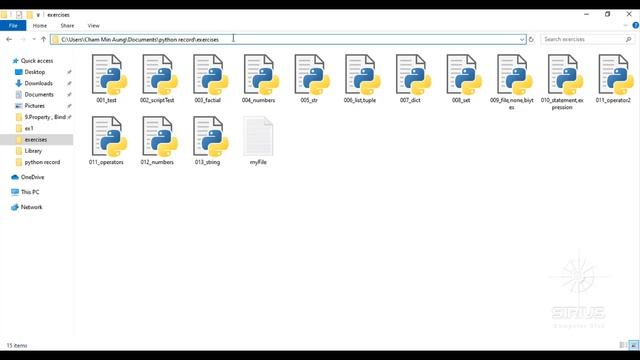Expand the ribbon with the chevron
The height and width of the screenshot is (360, 640).
(x=625, y=25)
